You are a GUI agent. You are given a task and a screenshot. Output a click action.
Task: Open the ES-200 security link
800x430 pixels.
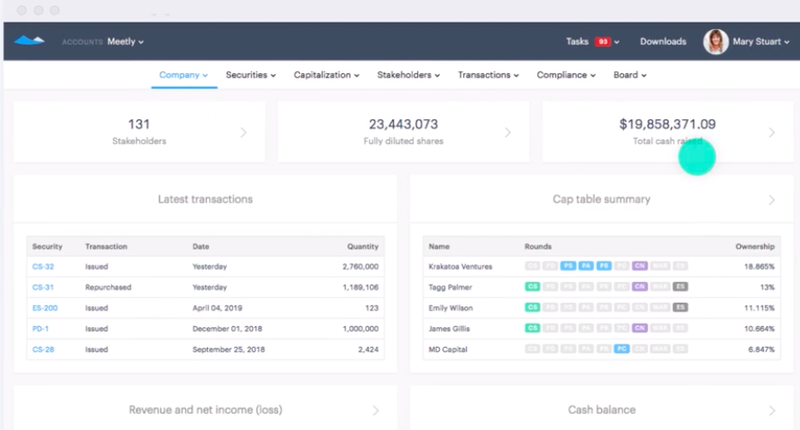point(45,308)
